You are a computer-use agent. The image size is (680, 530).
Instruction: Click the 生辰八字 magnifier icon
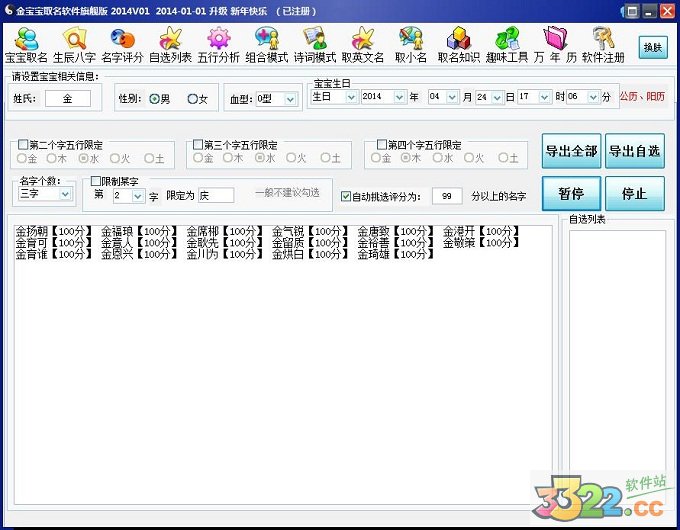[75, 44]
